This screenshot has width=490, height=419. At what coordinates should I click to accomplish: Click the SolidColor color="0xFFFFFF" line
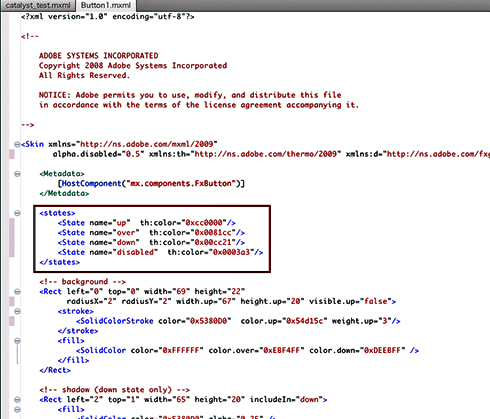(247, 350)
